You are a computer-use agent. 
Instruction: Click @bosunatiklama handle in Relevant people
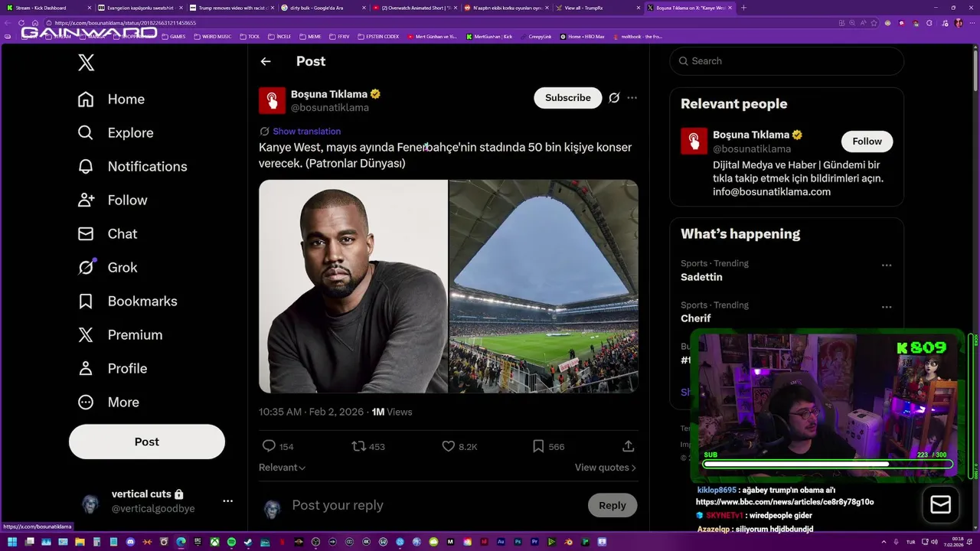click(752, 148)
